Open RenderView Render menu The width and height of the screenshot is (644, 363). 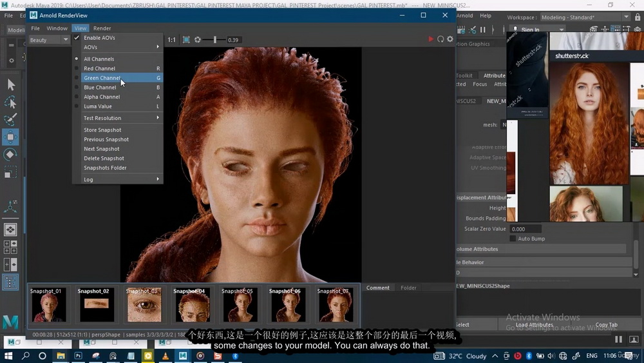pyautogui.click(x=102, y=28)
